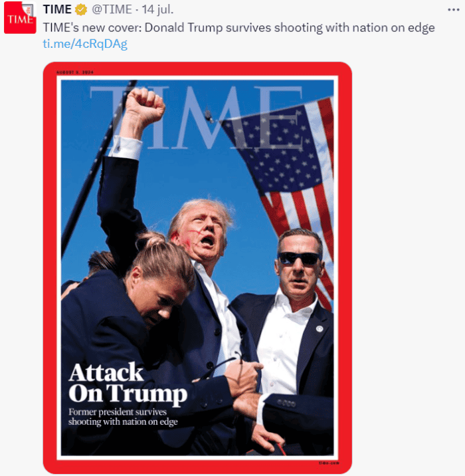
Task: Open the red TIME profile avatar
Action: point(20,17)
